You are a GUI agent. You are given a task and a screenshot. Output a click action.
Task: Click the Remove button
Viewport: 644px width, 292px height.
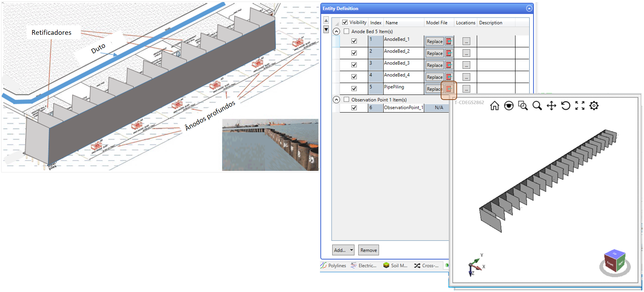click(368, 250)
